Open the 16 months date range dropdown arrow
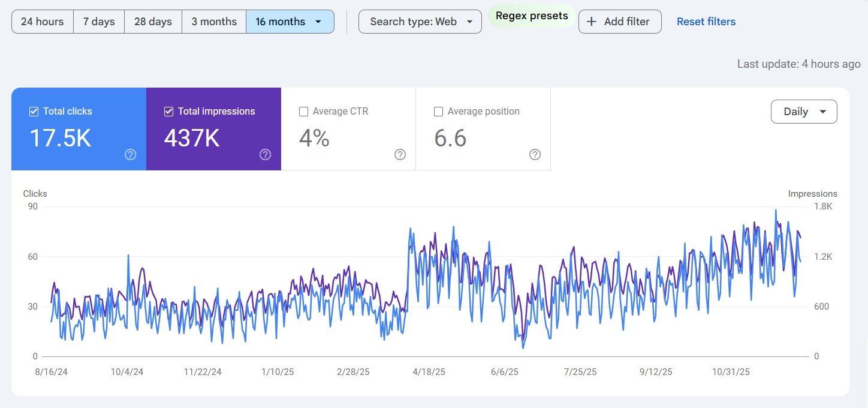 pos(318,22)
